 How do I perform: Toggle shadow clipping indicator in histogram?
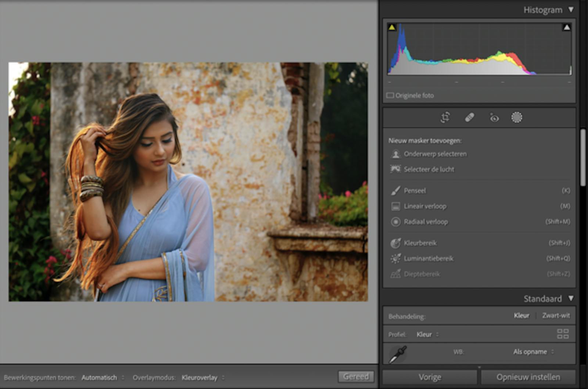coord(392,27)
